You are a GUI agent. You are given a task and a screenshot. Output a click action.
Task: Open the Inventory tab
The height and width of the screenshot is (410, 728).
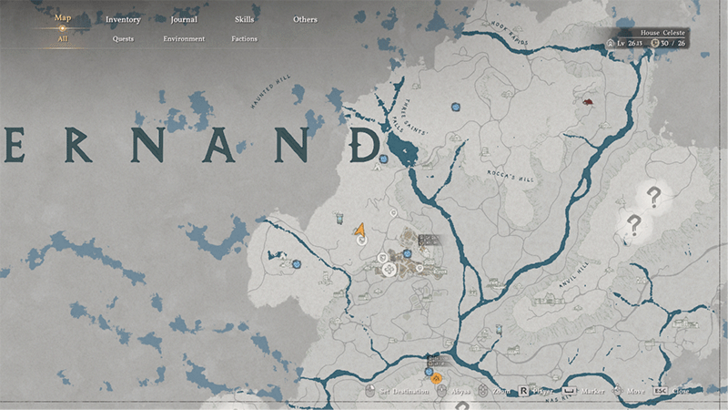[123, 20]
